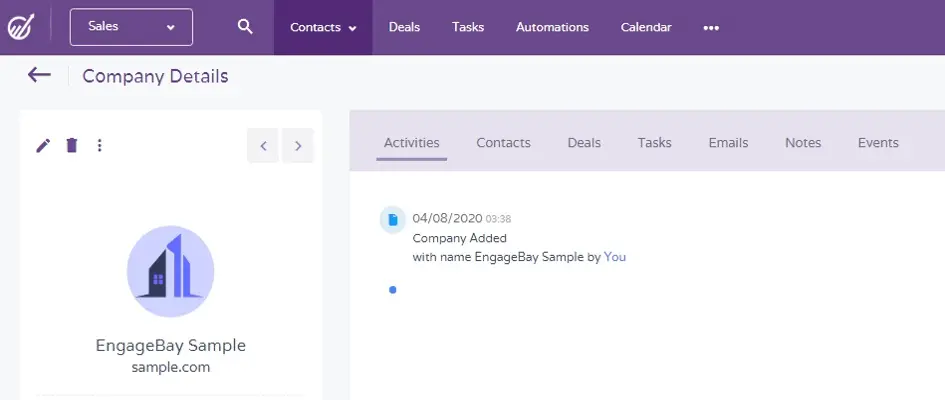Expand the Contacts navigation dropdown
Viewport: 945px width, 400px height.
coord(323,27)
